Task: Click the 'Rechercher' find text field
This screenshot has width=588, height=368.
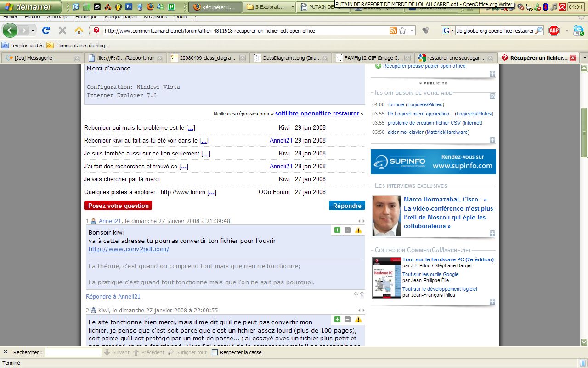Action: [x=73, y=352]
